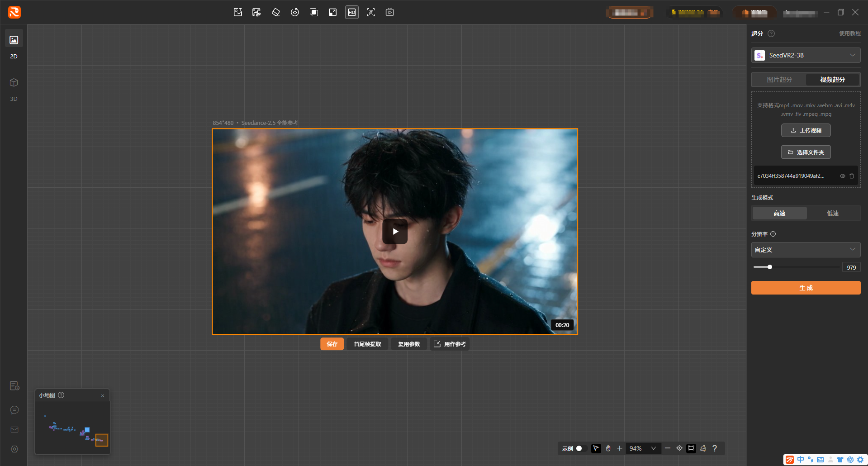Viewport: 868px width, 466px height.
Task: Select 高速 generation mode
Action: tap(779, 213)
